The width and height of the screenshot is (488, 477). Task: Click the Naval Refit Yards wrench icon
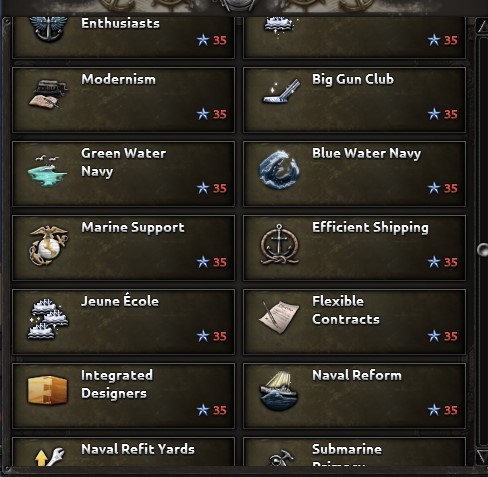(x=49, y=457)
